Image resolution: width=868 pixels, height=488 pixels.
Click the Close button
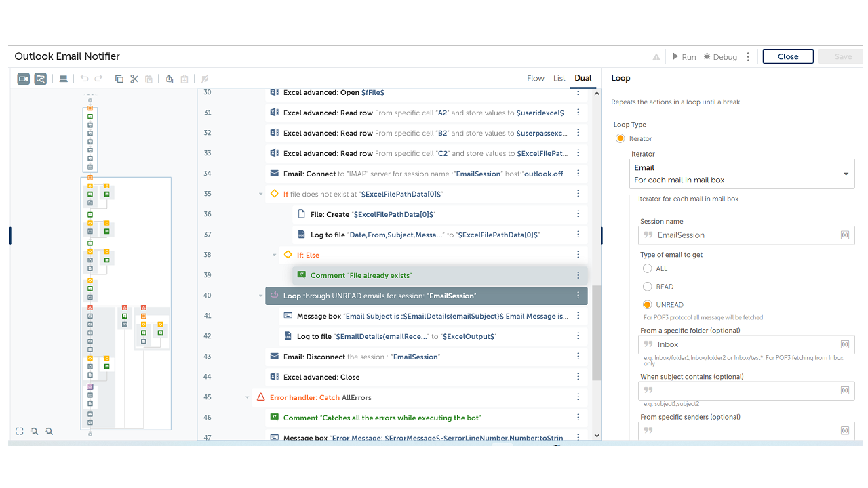[x=787, y=57]
